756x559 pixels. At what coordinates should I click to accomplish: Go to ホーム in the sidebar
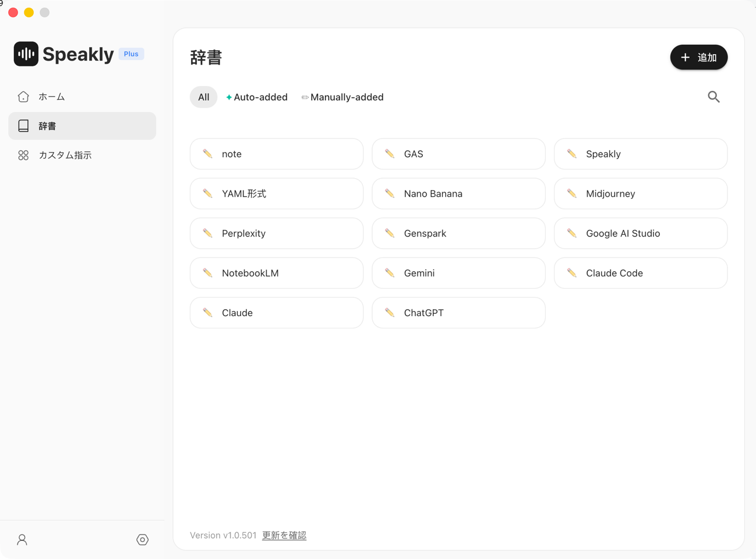[x=51, y=97]
